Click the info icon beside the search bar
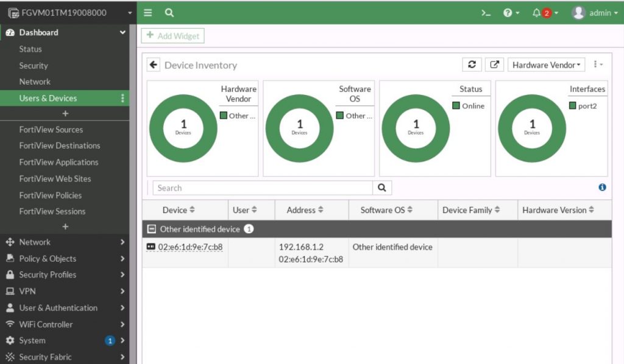Image resolution: width=624 pixels, height=364 pixels. pyautogui.click(x=602, y=187)
